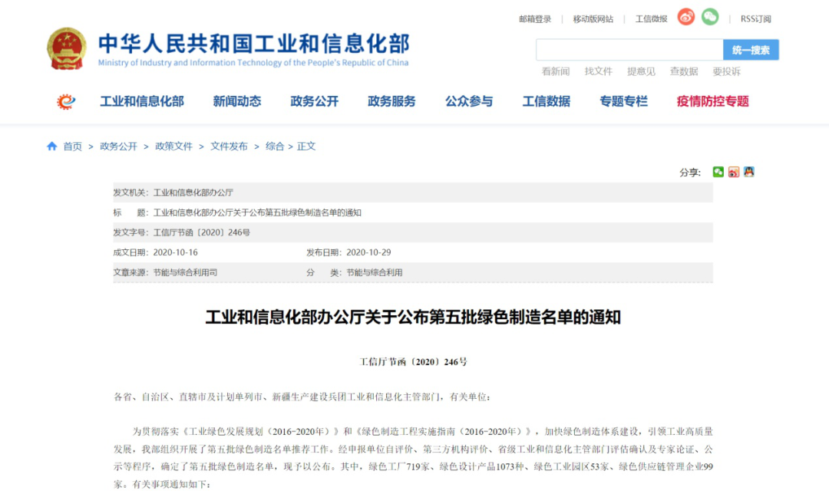This screenshot has height=504, width=829.
Task: Go to 首页 in breadcrumb
Action: click(72, 147)
